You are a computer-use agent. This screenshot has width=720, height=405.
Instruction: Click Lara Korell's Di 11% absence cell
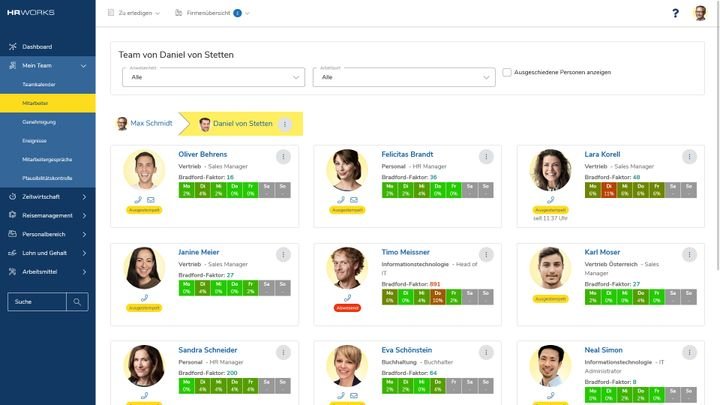tap(608, 190)
